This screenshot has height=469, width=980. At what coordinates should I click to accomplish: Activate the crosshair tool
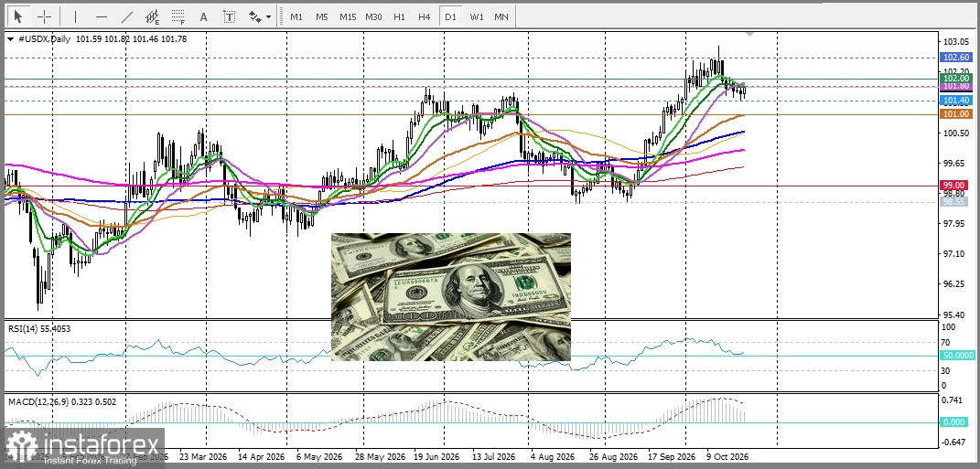44,16
